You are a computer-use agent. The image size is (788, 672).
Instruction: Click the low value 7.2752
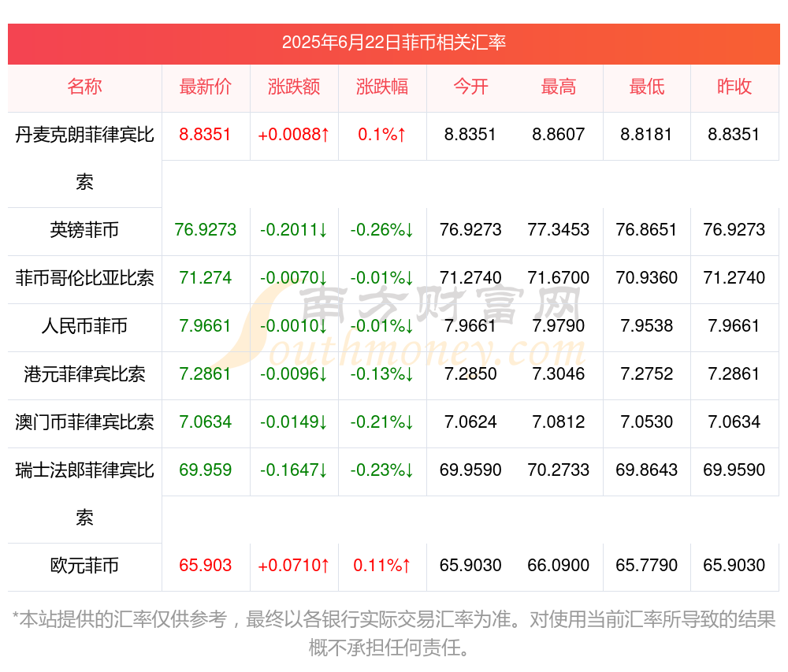[647, 373]
